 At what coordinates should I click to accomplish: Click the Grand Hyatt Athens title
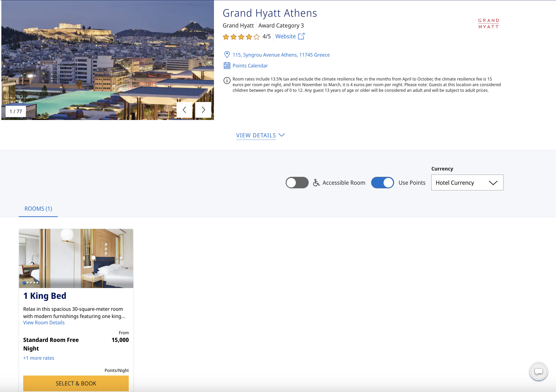(x=270, y=13)
